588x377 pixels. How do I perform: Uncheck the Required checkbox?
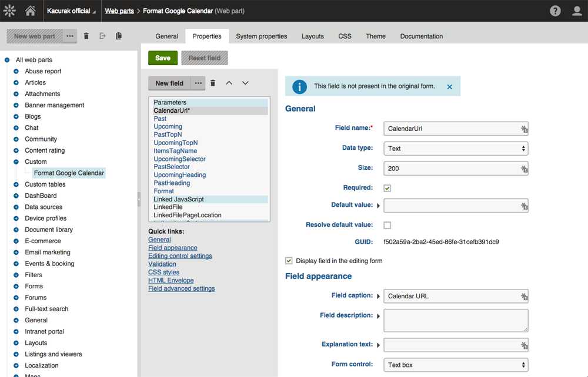pyautogui.click(x=387, y=188)
